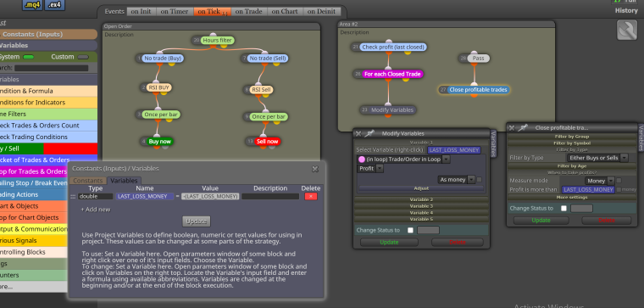Toggle the checkbox beside As money dropdown
644x308 pixels.
click(479, 179)
